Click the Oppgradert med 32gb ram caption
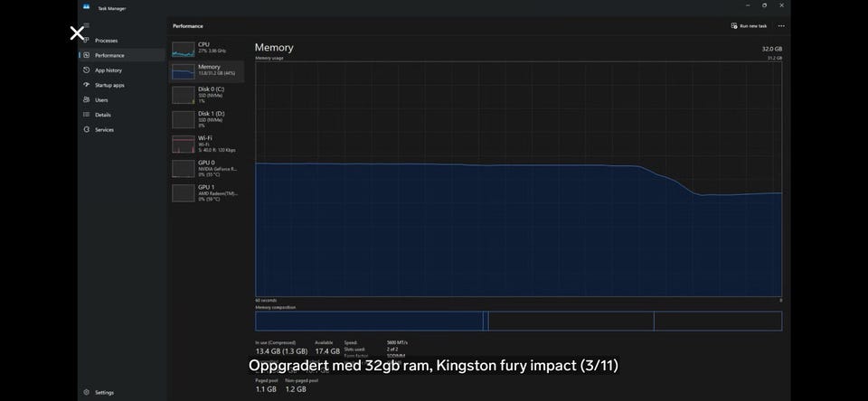Image resolution: width=868 pixels, height=401 pixels. [433, 366]
